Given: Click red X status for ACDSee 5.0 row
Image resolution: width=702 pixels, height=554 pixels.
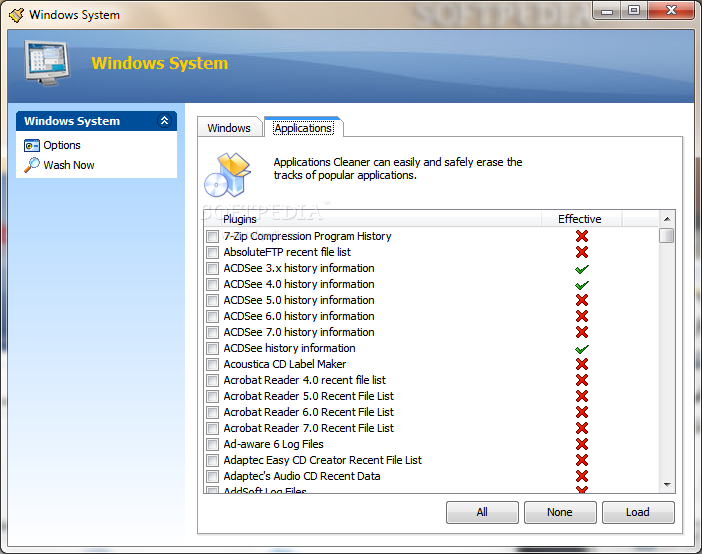Looking at the screenshot, I should coord(582,300).
